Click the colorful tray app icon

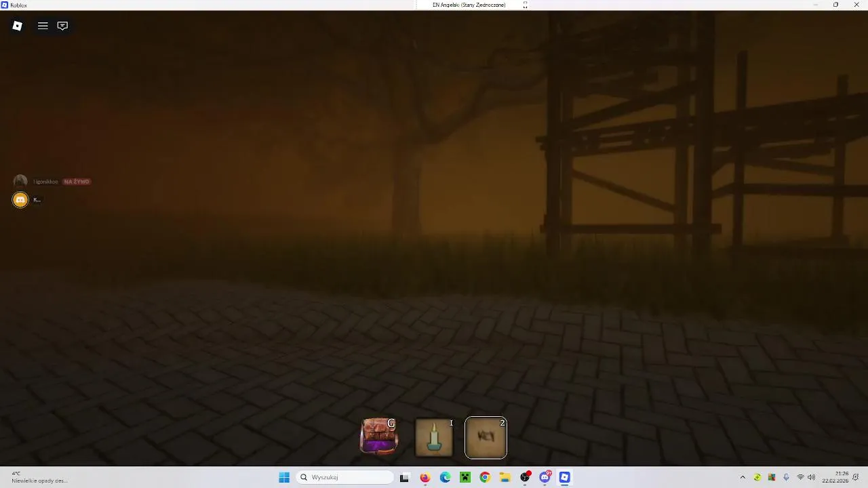[x=772, y=477]
